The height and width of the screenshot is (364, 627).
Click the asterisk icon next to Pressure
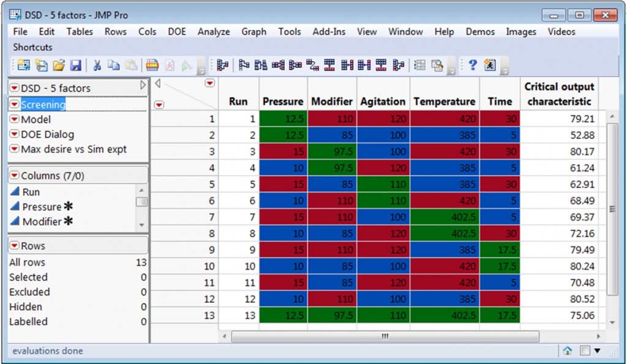[69, 206]
